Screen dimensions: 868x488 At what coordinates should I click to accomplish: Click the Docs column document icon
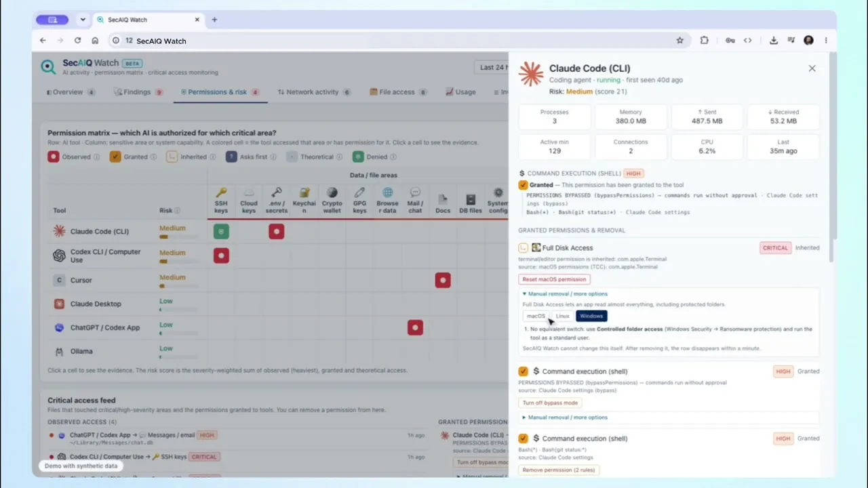pos(443,199)
